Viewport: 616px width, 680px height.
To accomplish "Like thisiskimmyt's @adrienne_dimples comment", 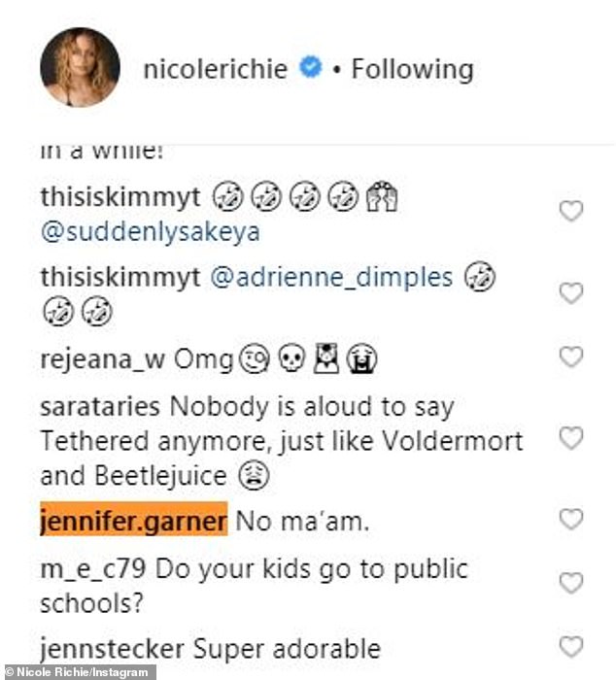I will 571,292.
